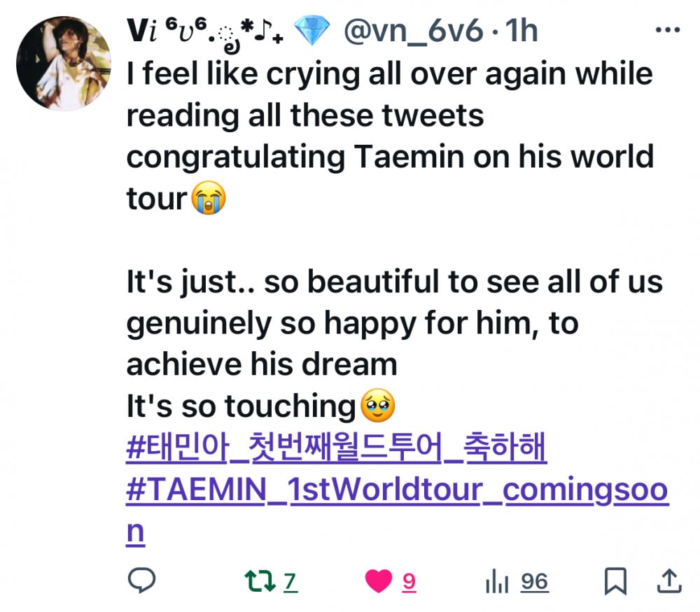This screenshot has height=612, width=700.
Task: Open the Korean #태민아 hashtag link
Action: 337,448
